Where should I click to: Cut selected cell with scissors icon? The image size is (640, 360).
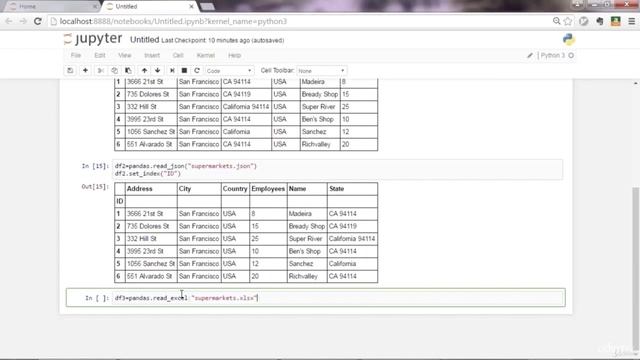100,71
